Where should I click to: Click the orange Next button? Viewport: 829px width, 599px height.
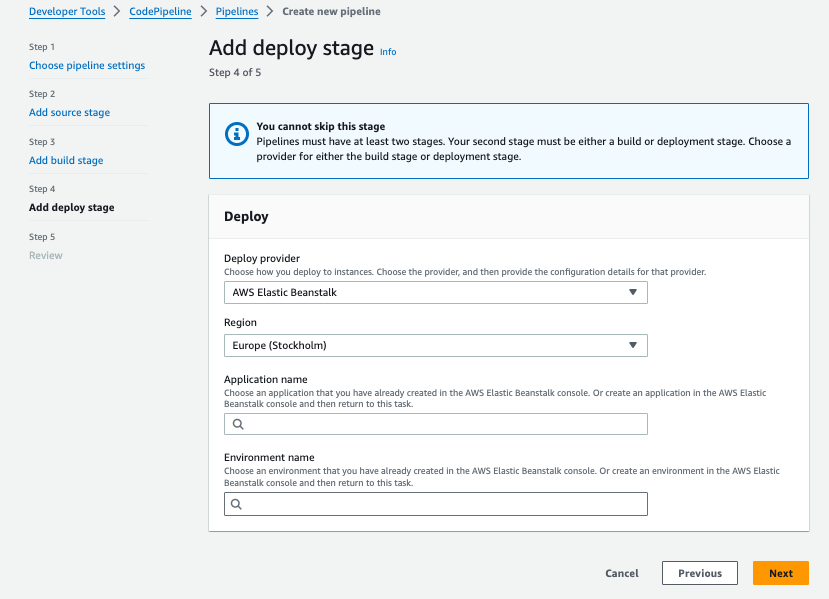[781, 573]
